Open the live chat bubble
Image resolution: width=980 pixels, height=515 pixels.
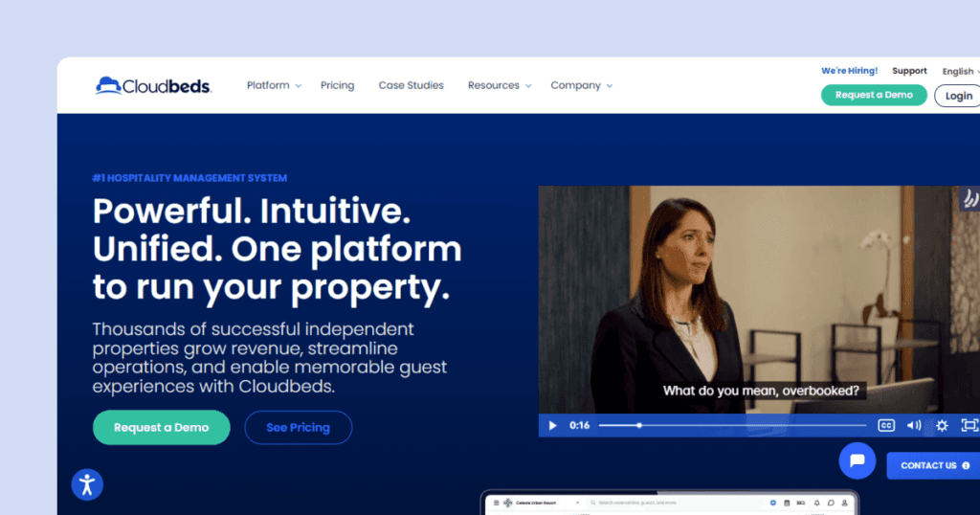click(857, 460)
